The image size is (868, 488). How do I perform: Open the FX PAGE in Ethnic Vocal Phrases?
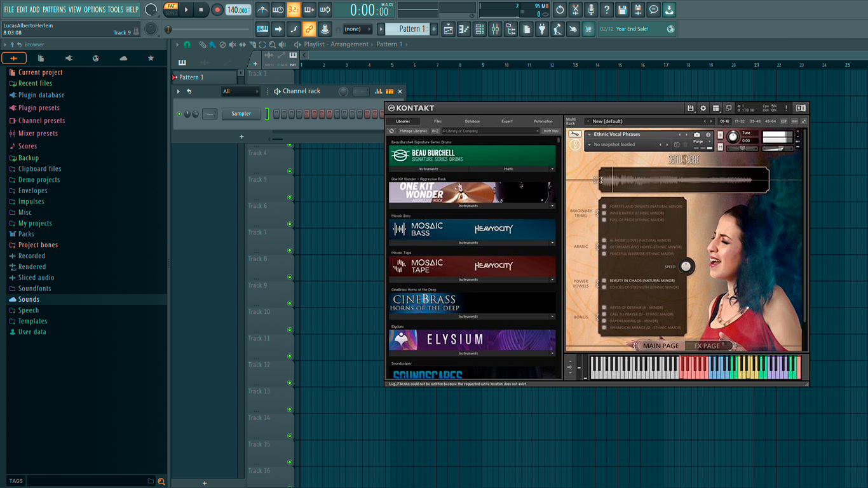coord(707,346)
